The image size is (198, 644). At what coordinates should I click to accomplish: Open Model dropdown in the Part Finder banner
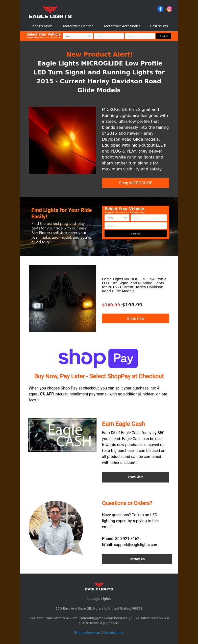pyautogui.click(x=136, y=226)
